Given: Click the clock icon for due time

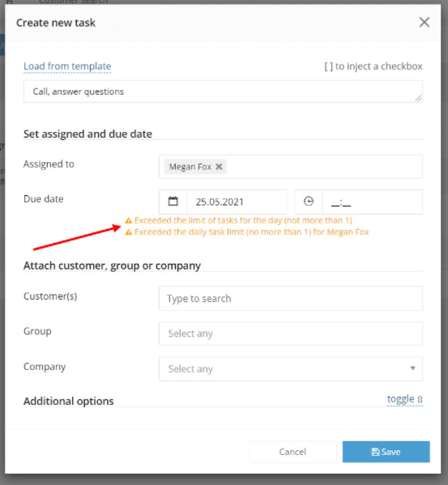Looking at the screenshot, I should (309, 202).
